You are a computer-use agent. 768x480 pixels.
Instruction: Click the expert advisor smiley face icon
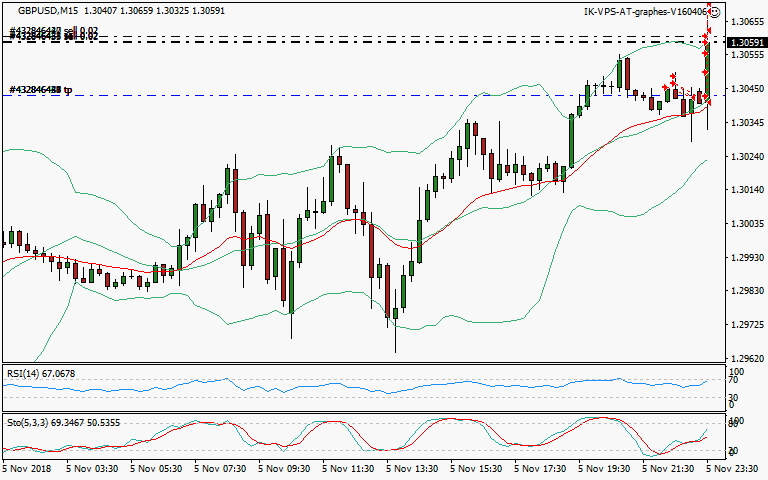tap(714, 11)
